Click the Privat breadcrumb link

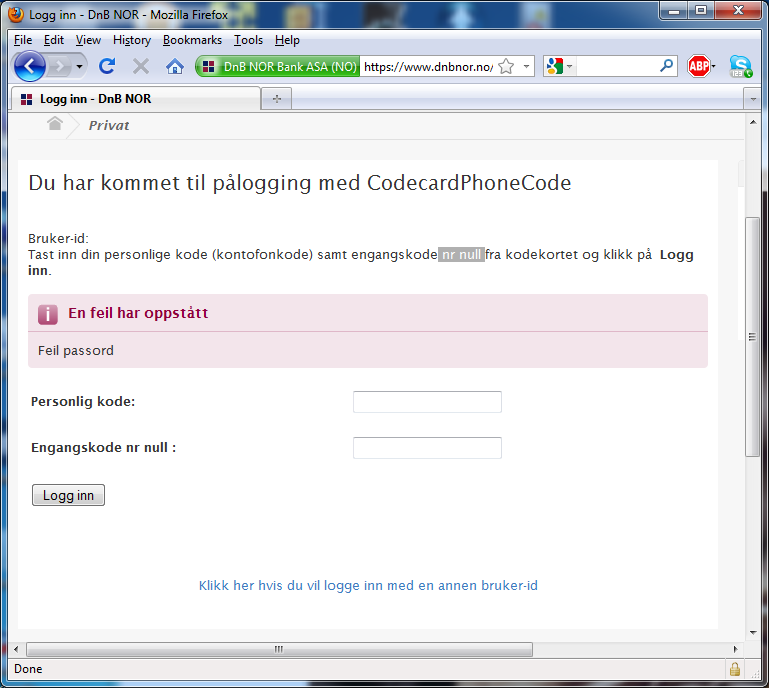(109, 126)
